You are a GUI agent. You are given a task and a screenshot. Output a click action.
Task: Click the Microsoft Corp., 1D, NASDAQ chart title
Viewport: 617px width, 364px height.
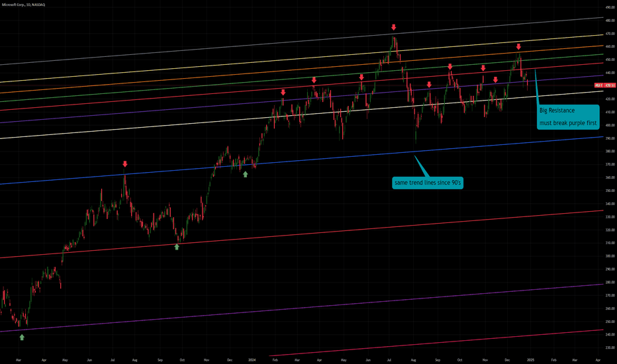23,5
